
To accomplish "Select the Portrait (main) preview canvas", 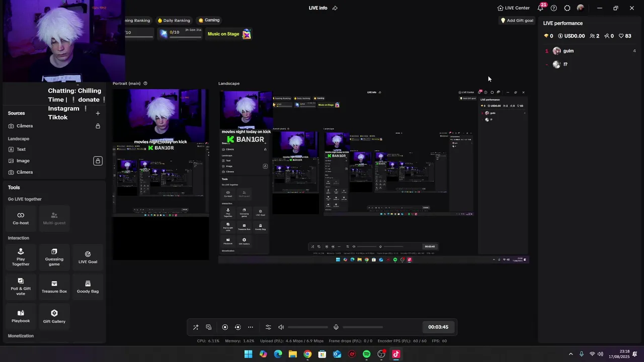I will pos(160,174).
